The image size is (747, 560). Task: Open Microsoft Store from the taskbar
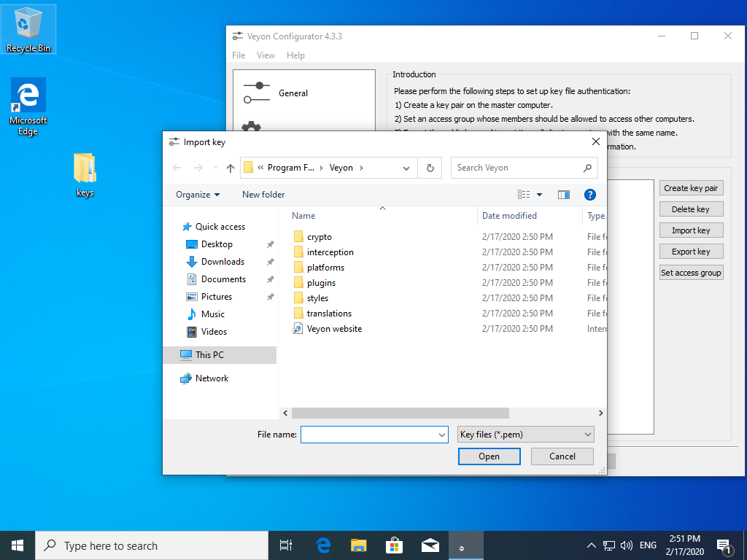coord(395,545)
